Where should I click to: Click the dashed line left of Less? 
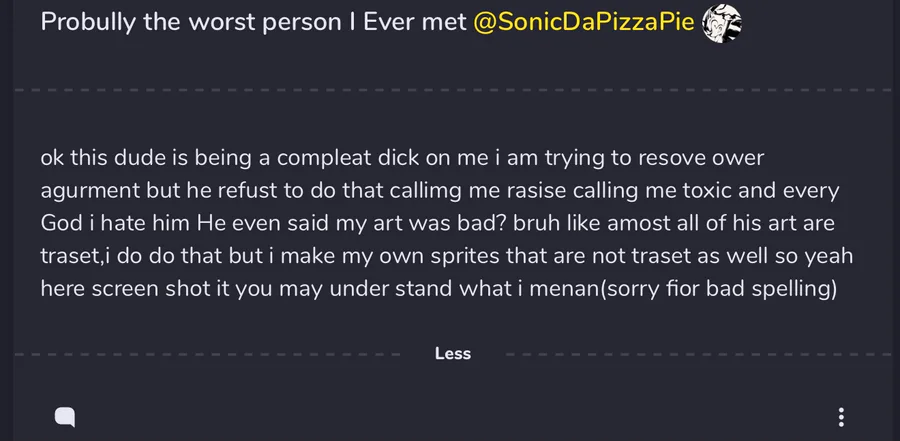(x=207, y=354)
